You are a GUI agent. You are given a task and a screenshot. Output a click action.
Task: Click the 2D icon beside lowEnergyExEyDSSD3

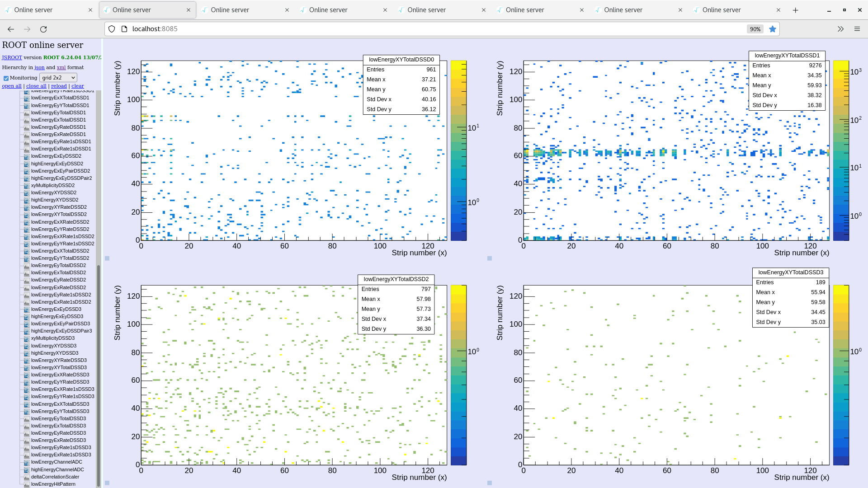click(x=27, y=309)
